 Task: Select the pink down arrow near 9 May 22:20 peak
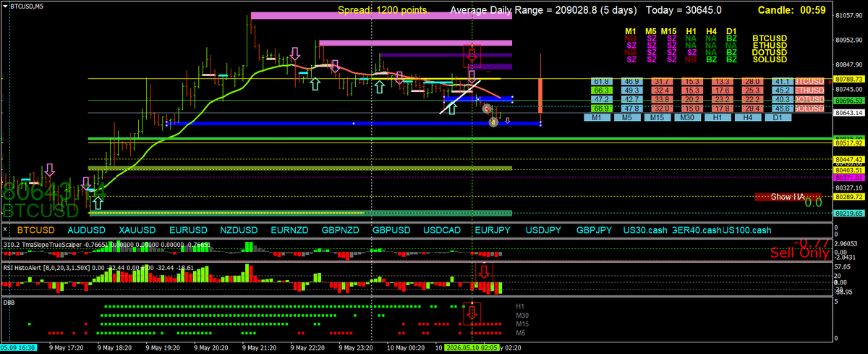tap(294, 54)
